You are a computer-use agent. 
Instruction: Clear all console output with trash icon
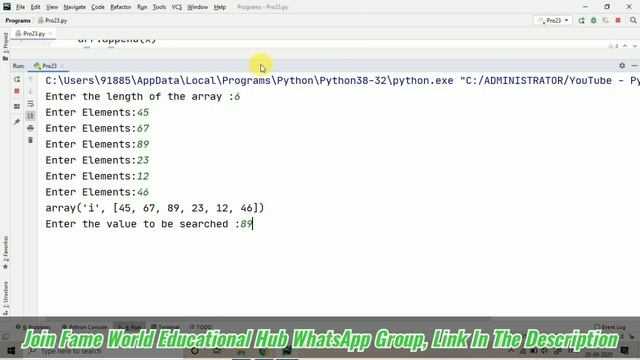click(31, 140)
